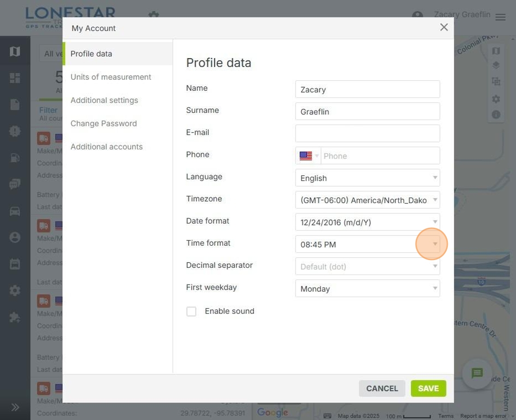The image size is (516, 420).
Task: Click the green chat button on map
Action: coord(477,373)
